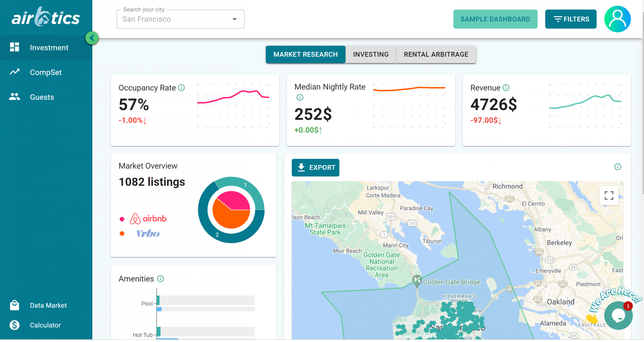Click Tiburon label on the map

click(432, 241)
